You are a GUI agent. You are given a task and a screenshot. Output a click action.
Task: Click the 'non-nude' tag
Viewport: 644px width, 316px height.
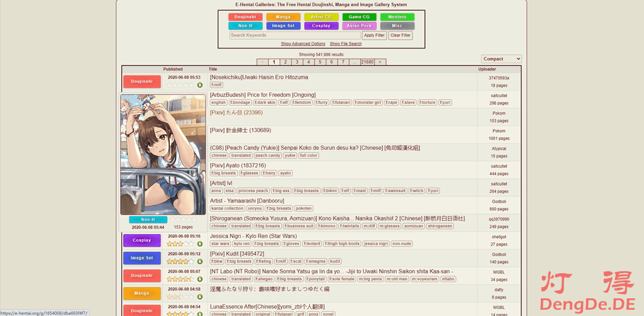click(x=402, y=244)
